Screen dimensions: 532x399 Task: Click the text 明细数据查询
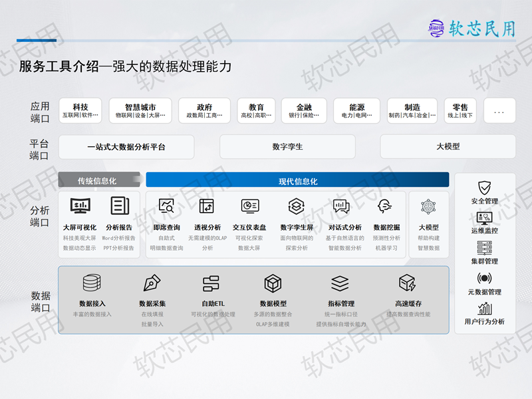click(167, 248)
